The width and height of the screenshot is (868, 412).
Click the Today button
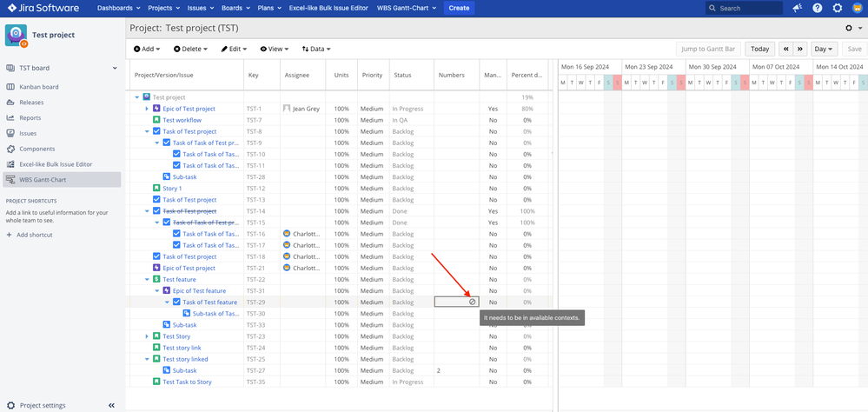(760, 49)
